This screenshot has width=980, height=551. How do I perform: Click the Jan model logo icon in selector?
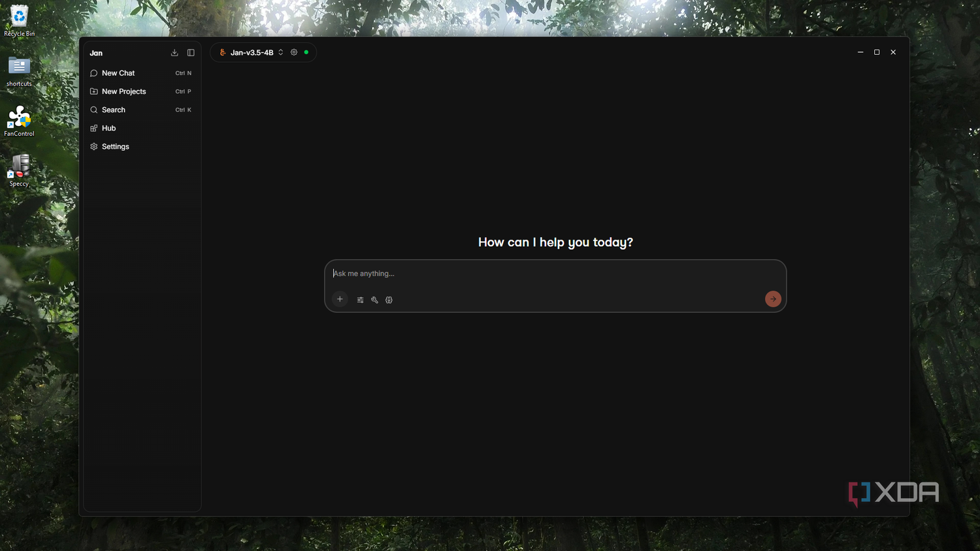pyautogui.click(x=223, y=52)
